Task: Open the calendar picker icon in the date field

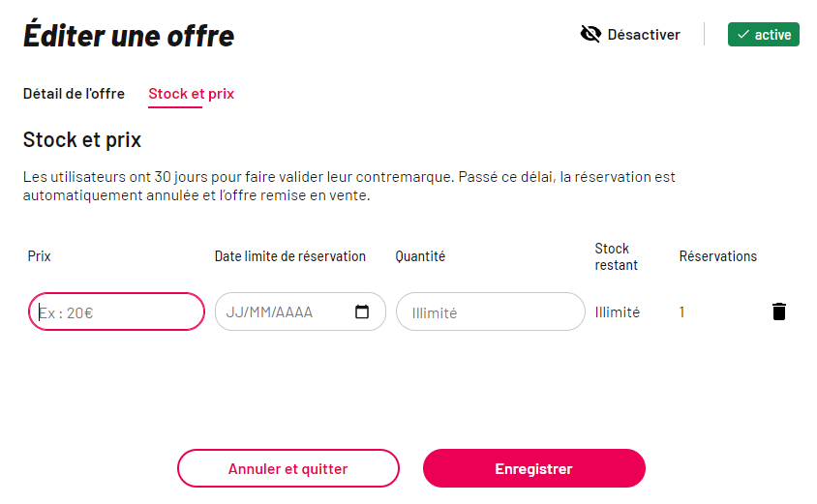Action: [362, 311]
